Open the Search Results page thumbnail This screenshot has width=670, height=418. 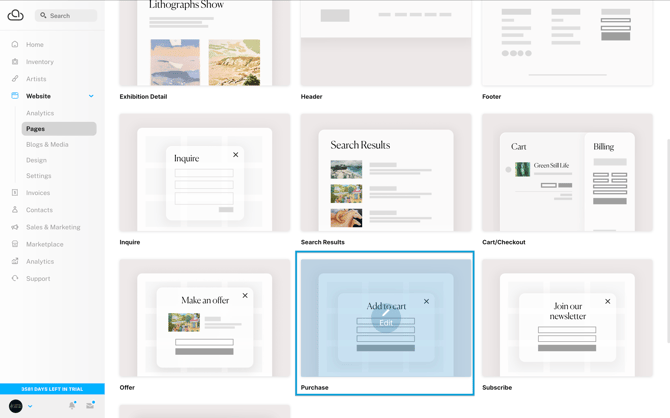386,173
